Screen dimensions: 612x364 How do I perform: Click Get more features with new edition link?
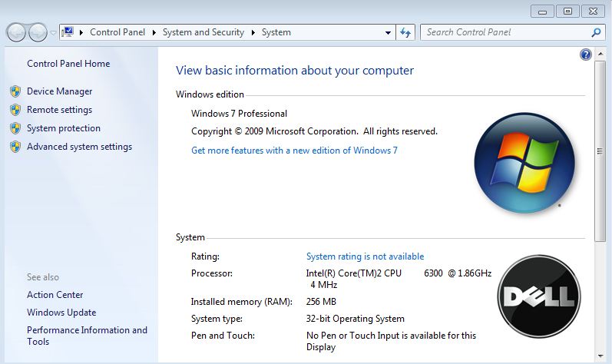click(x=294, y=151)
